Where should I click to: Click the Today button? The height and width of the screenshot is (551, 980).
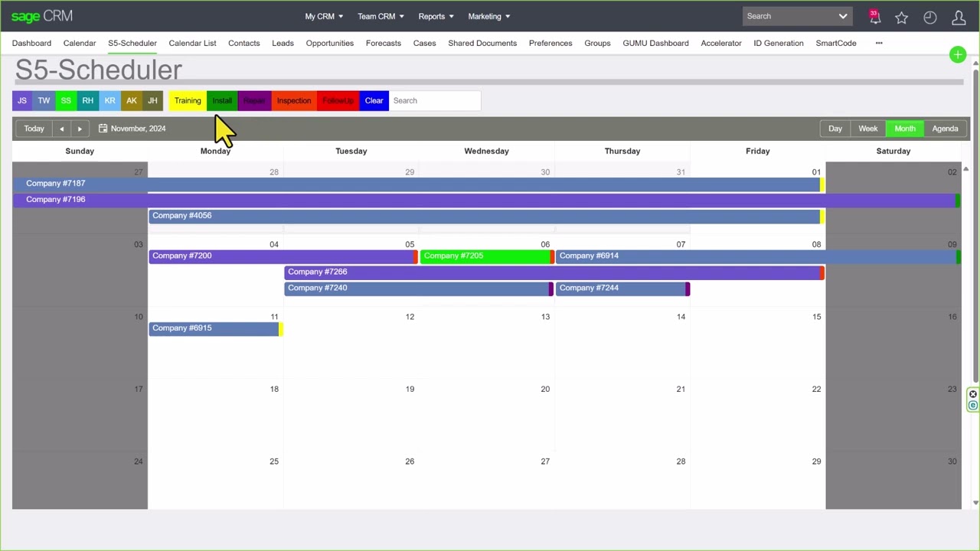tap(34, 129)
